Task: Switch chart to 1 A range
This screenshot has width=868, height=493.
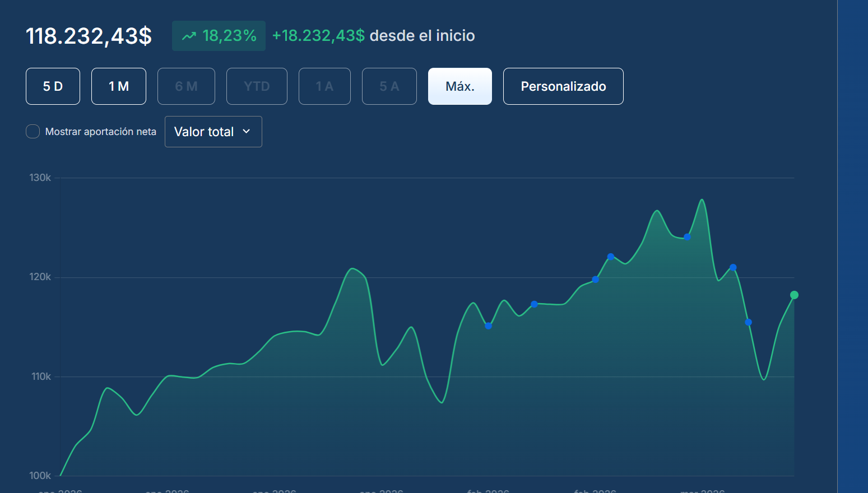Action: click(x=324, y=86)
